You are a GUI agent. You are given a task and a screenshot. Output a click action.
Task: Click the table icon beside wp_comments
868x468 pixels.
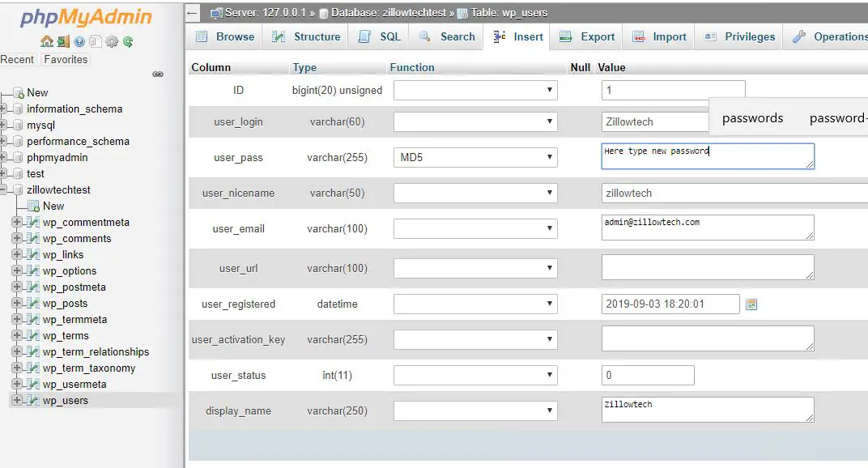[32, 238]
